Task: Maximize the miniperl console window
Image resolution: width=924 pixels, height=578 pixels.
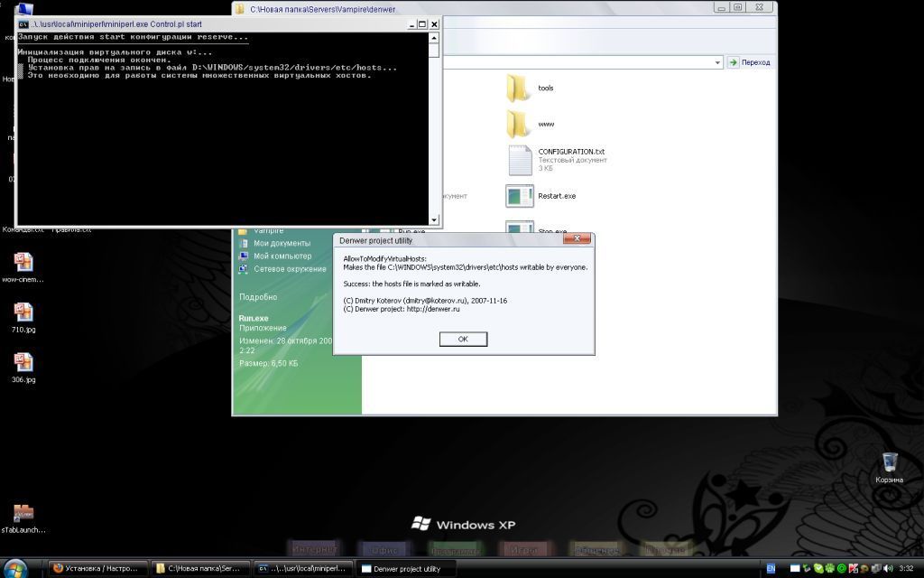Action: click(422, 24)
